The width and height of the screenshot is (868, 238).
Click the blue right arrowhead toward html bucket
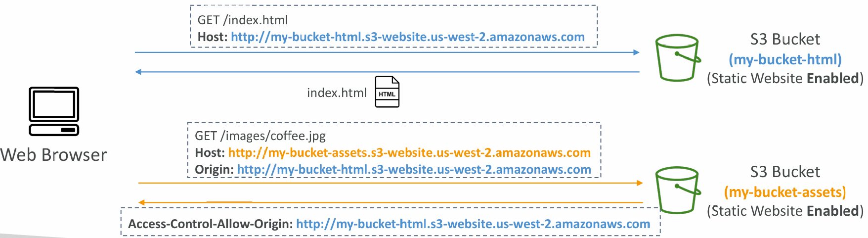pyautogui.click(x=637, y=52)
